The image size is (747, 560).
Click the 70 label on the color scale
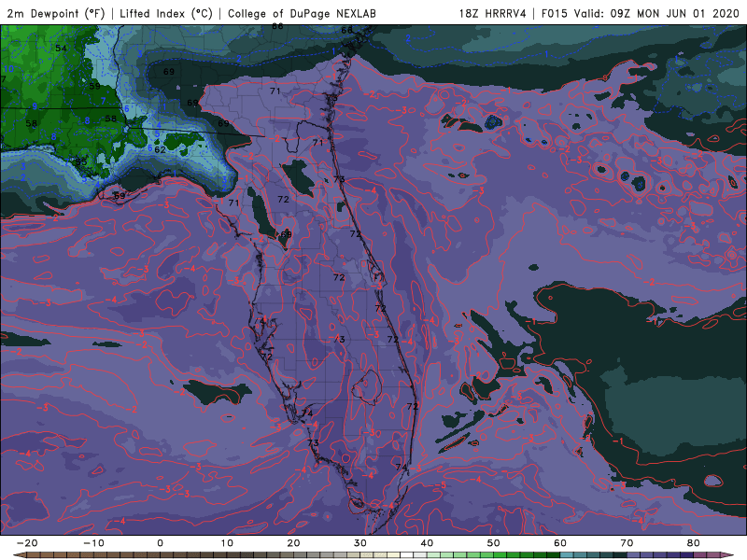click(627, 543)
